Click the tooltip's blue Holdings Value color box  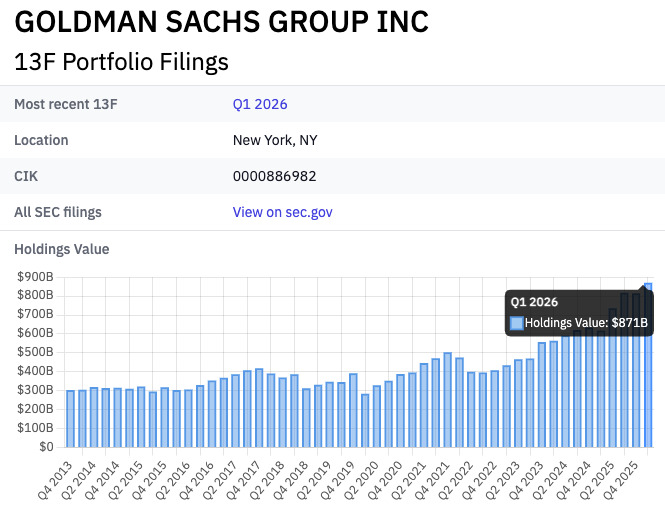(517, 323)
